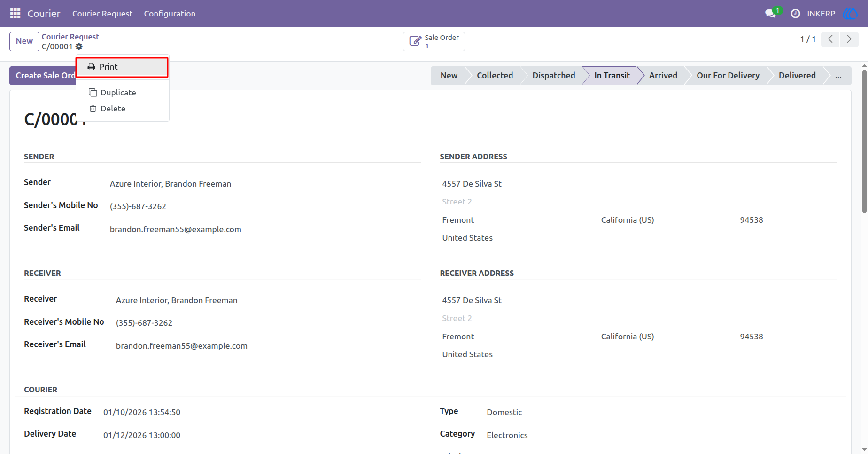This screenshot has height=454, width=868.
Task: Open the Courier Request top menu
Action: (x=102, y=14)
